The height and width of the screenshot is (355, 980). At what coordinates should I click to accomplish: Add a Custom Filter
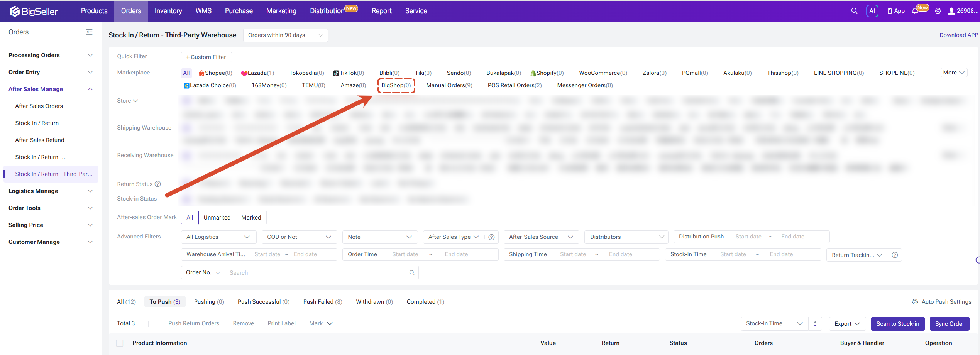click(206, 57)
